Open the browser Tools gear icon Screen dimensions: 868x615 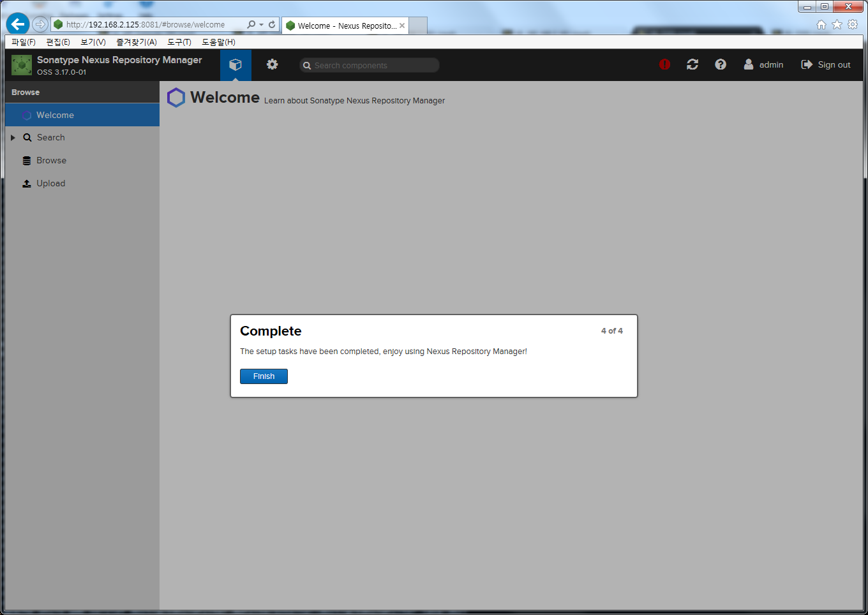(x=853, y=24)
